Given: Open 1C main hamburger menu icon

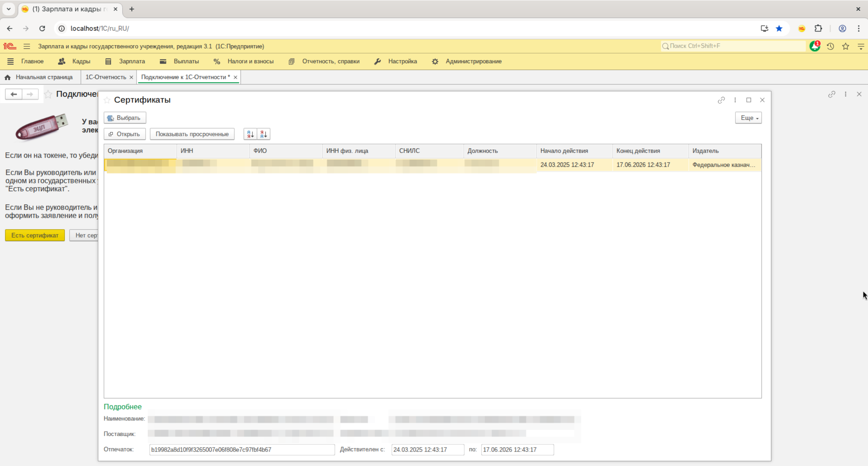Looking at the screenshot, I should tap(27, 46).
